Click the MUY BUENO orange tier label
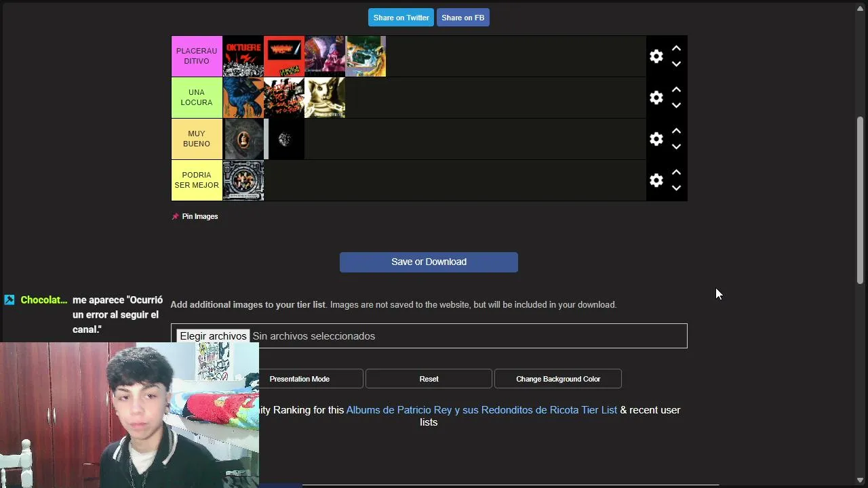Image resolution: width=868 pixels, height=488 pixels. [x=197, y=139]
